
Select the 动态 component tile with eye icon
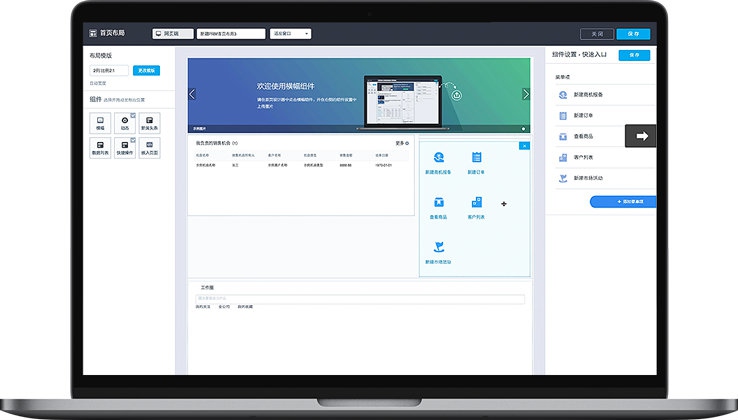(x=125, y=123)
